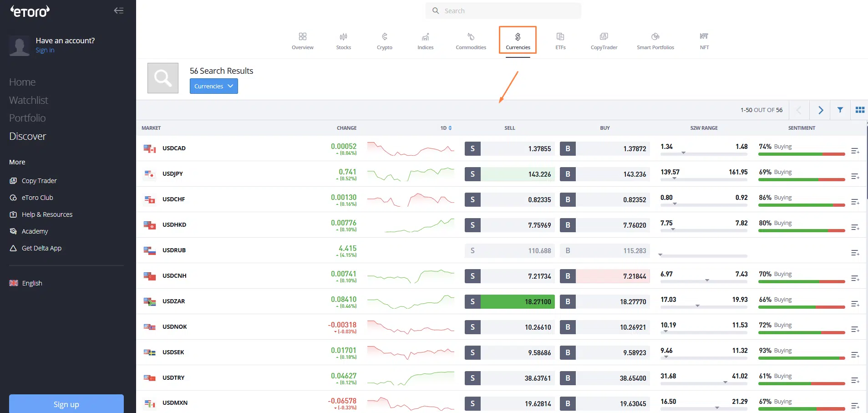Viewport: 868px width, 413px height.
Task: Sort by the 1D column selector
Action: pos(446,128)
